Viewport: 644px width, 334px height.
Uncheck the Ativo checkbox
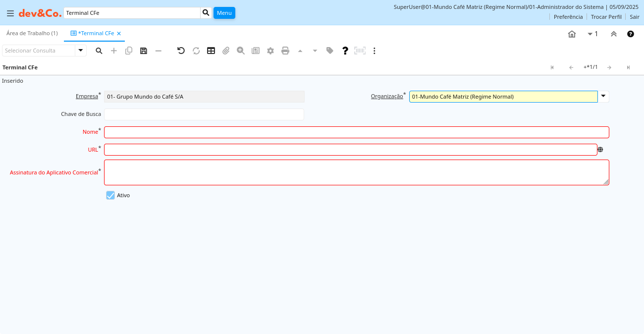pyautogui.click(x=110, y=195)
